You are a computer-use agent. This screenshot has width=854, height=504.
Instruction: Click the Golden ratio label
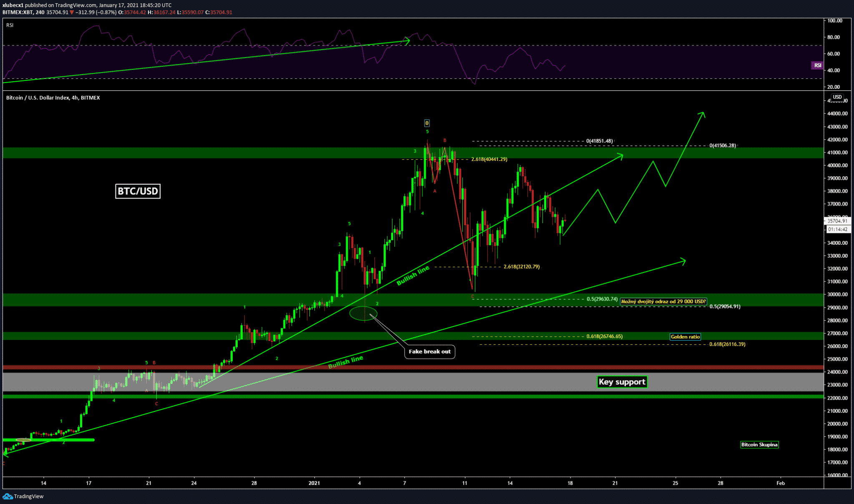(x=685, y=337)
